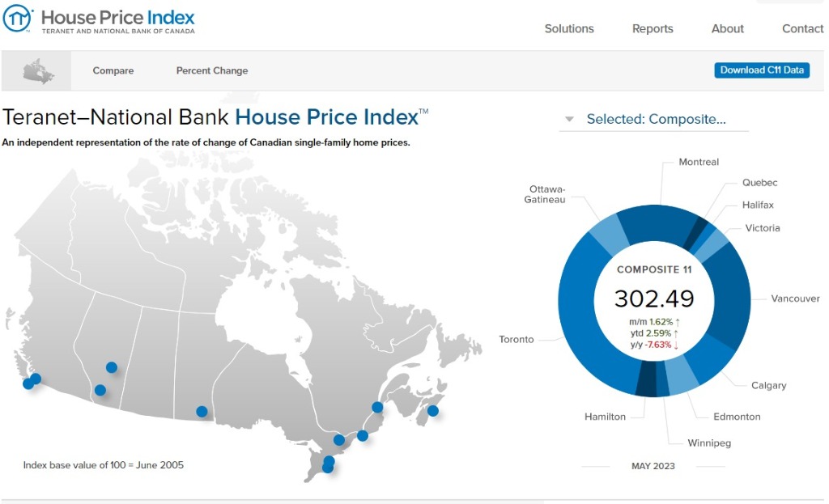Select the Montreal dot on the map

pos(363,436)
